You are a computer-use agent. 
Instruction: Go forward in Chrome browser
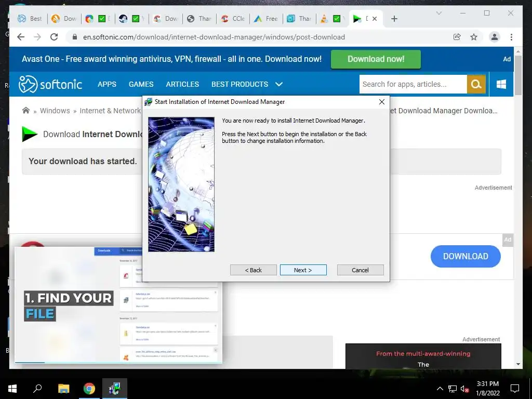point(37,37)
